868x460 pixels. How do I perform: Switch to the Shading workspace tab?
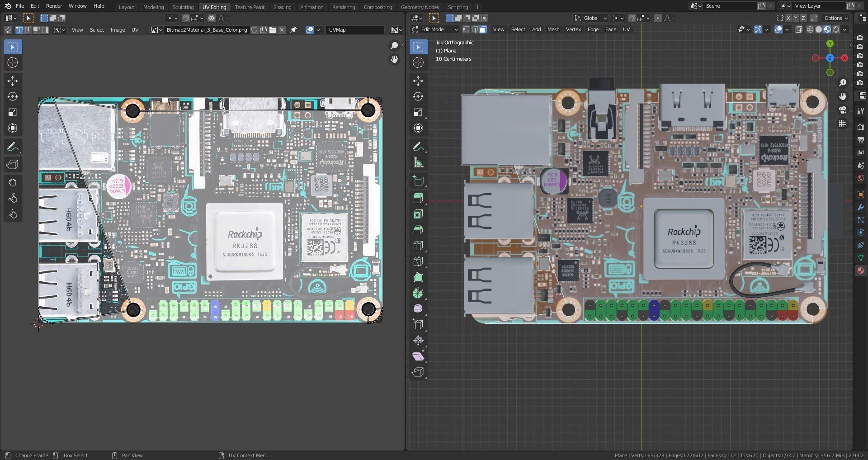tap(282, 7)
